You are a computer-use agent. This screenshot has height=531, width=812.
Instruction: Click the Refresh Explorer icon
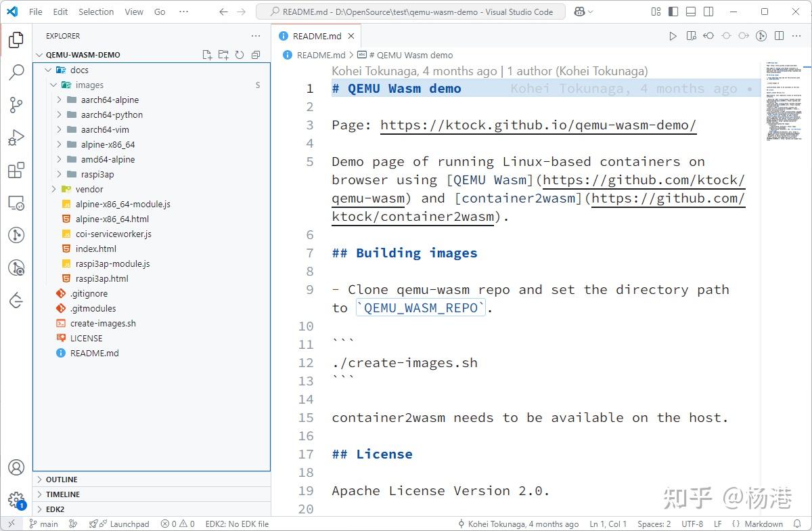tap(240, 55)
